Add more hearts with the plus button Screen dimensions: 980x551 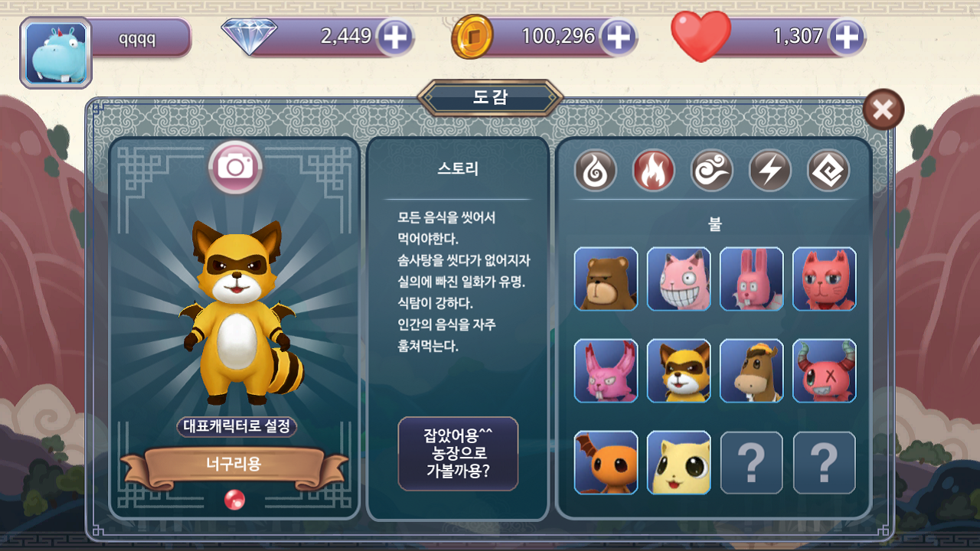click(x=846, y=37)
